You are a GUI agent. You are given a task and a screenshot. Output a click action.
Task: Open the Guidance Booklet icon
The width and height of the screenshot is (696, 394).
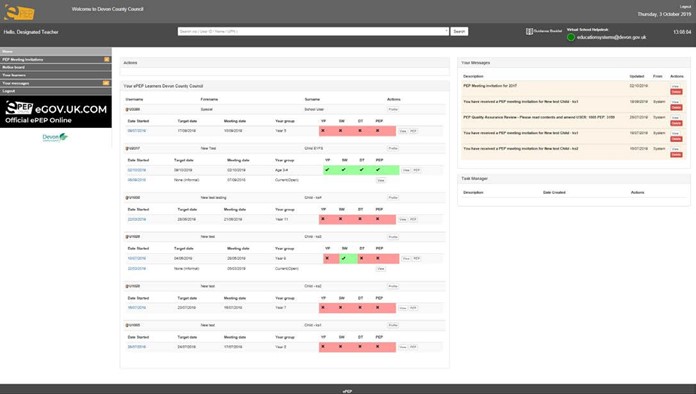click(529, 32)
